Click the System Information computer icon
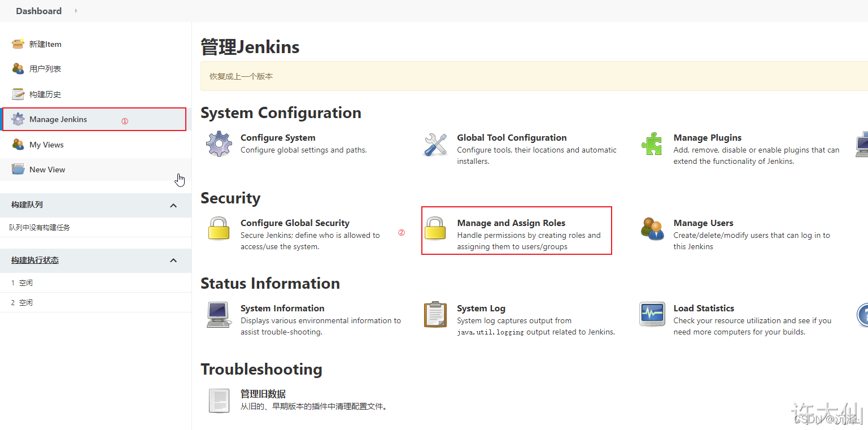 click(x=219, y=315)
